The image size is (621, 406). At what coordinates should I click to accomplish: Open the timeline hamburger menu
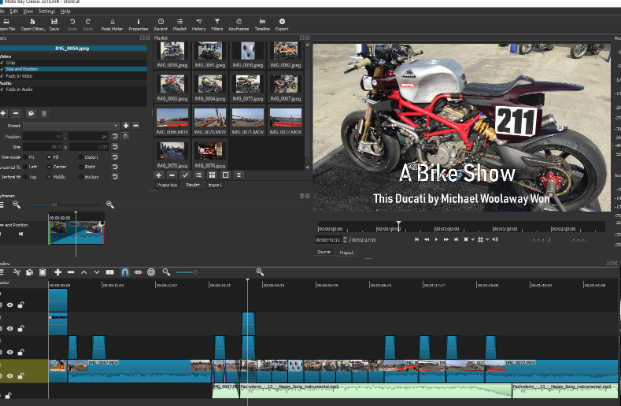tap(3, 272)
